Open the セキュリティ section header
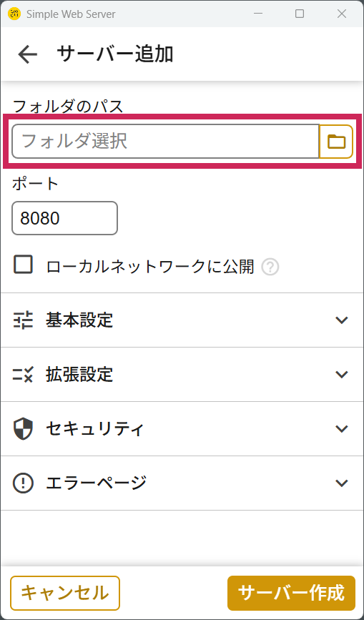 point(182,429)
